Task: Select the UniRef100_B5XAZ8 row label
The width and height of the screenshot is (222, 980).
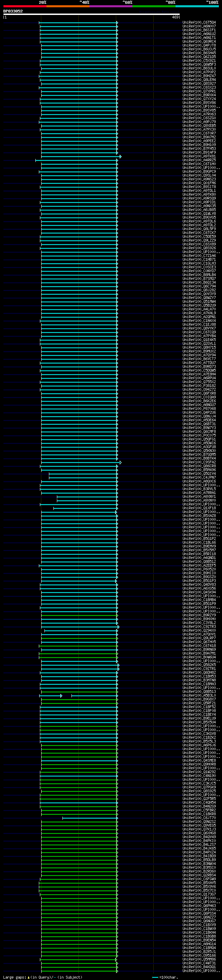Action: tap(199, 516)
